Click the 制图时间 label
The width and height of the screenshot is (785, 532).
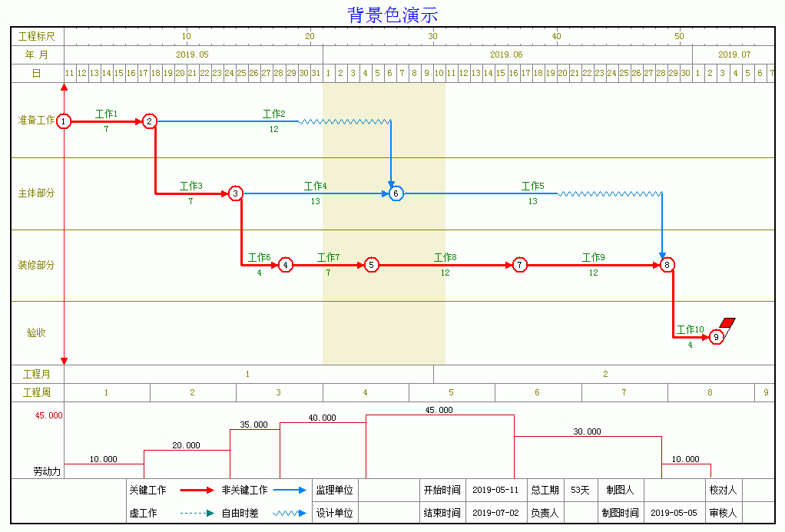coord(621,513)
